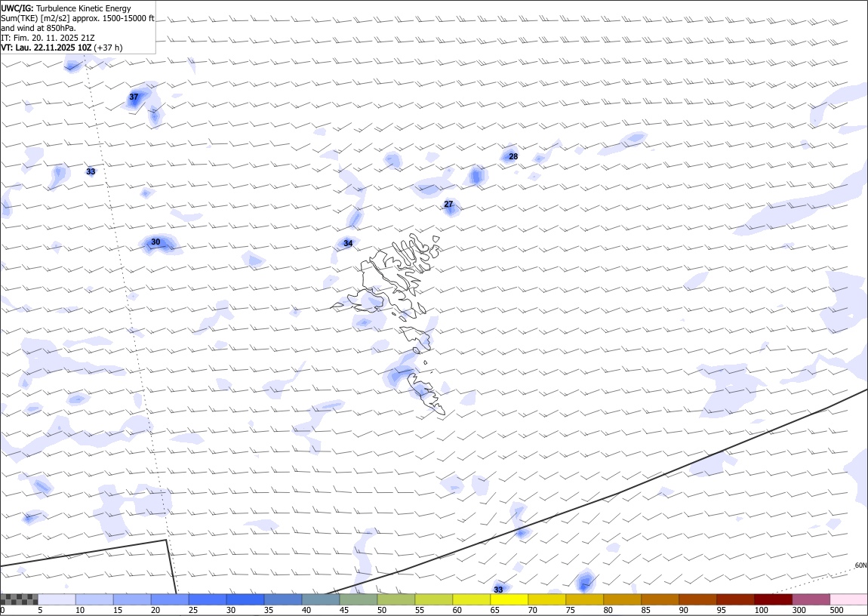Click the legend tick label 100
The height and width of the screenshot is (616, 868).
click(761, 610)
